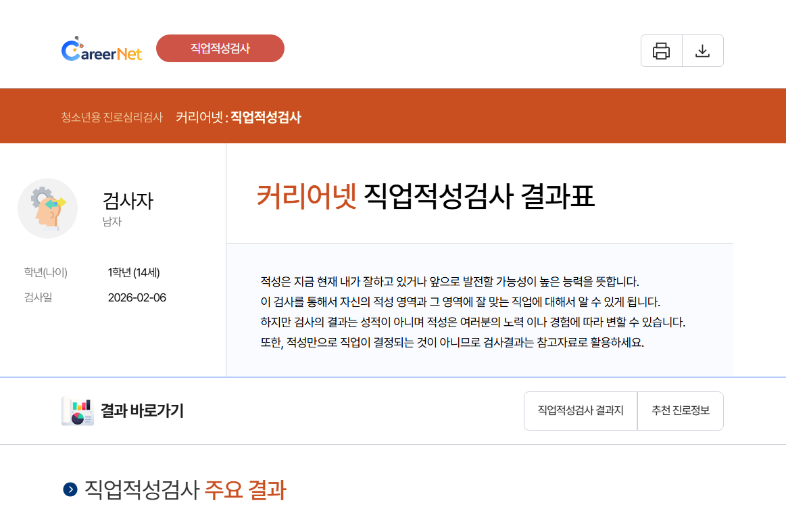Screen dimensions: 786x532
Task: Download the result with download icon
Action: [x=703, y=51]
